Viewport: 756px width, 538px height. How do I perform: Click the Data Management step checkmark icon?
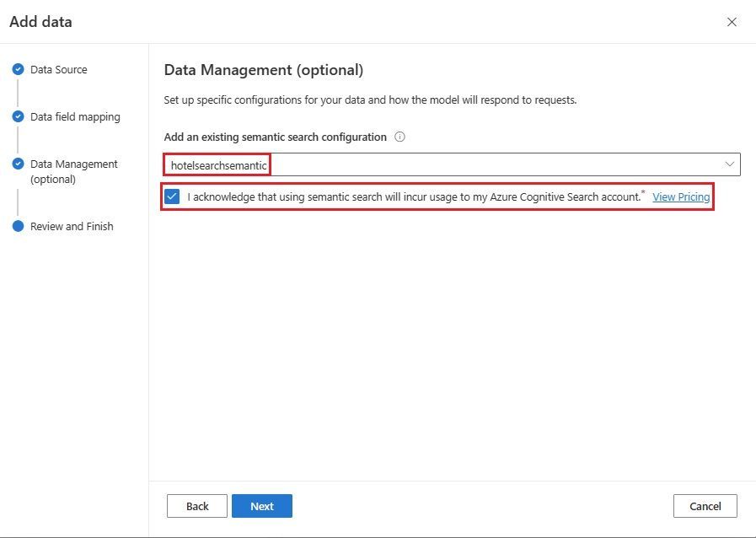point(18,164)
